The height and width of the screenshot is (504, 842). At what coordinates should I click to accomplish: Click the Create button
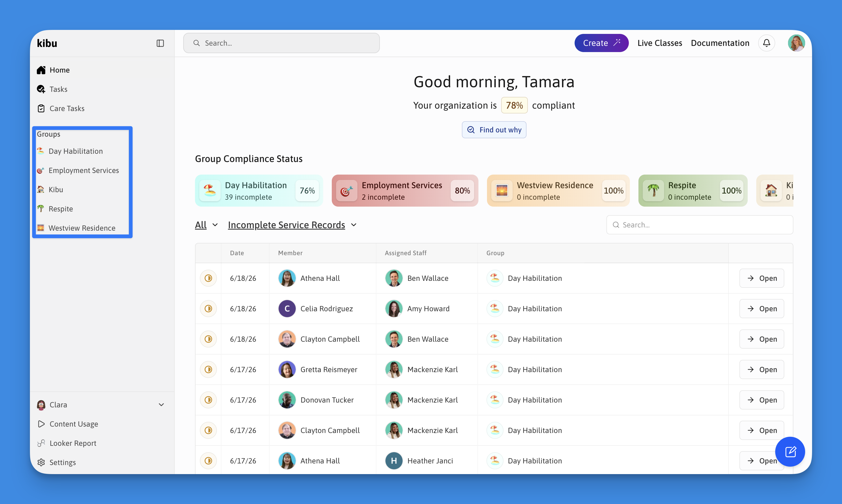pyautogui.click(x=601, y=43)
